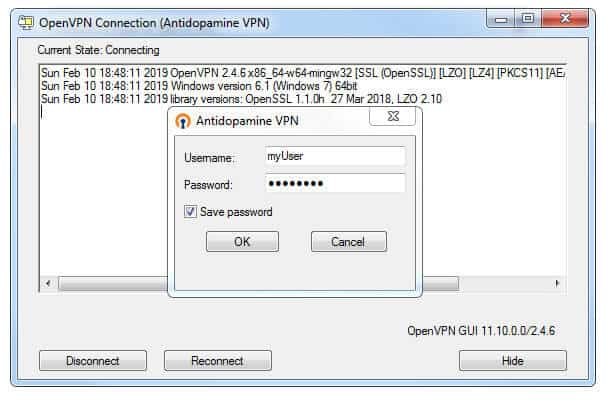Focus the Username field containing myUser
The height and width of the screenshot is (403, 615).
click(x=335, y=156)
